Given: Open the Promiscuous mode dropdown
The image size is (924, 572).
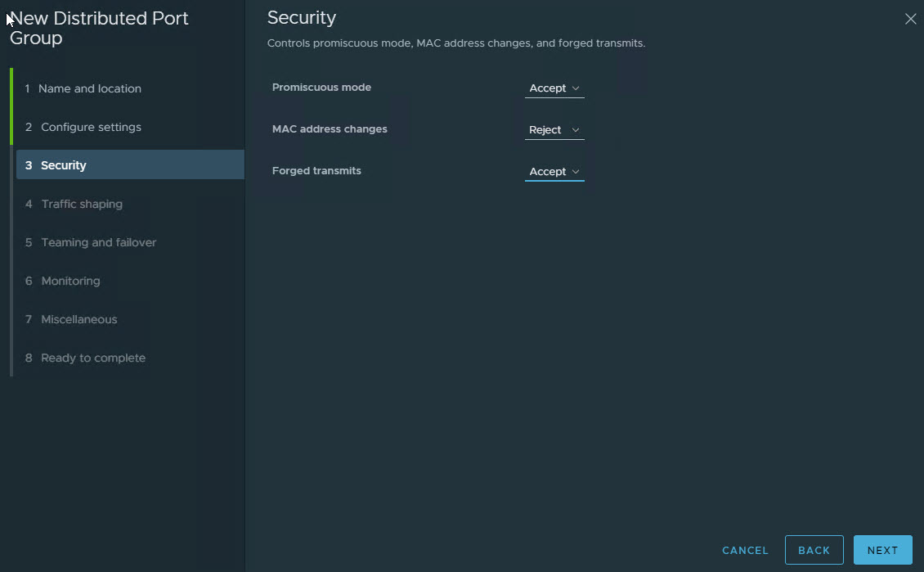Looking at the screenshot, I should point(554,88).
